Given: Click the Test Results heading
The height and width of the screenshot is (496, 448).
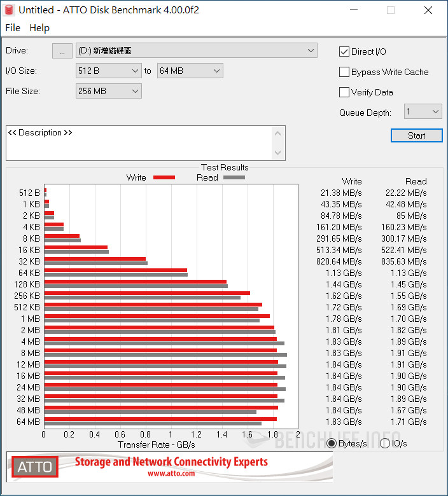Looking at the screenshot, I should coord(225,167).
